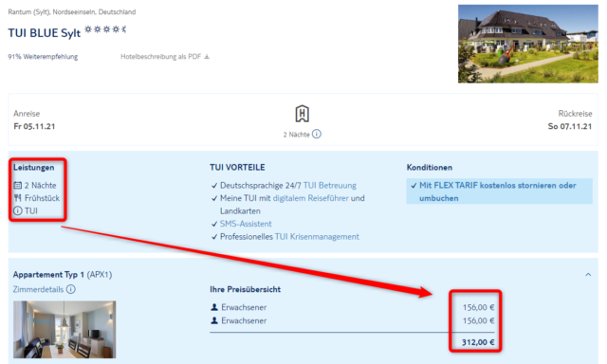Click the cutlery icon beside Frühstück
This screenshot has width=607, height=364.
coord(17,198)
